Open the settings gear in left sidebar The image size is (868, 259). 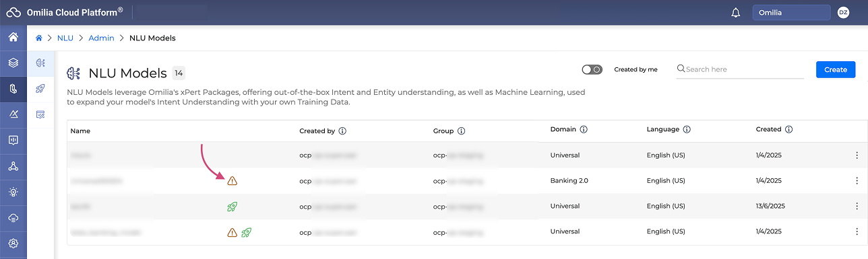click(13, 243)
